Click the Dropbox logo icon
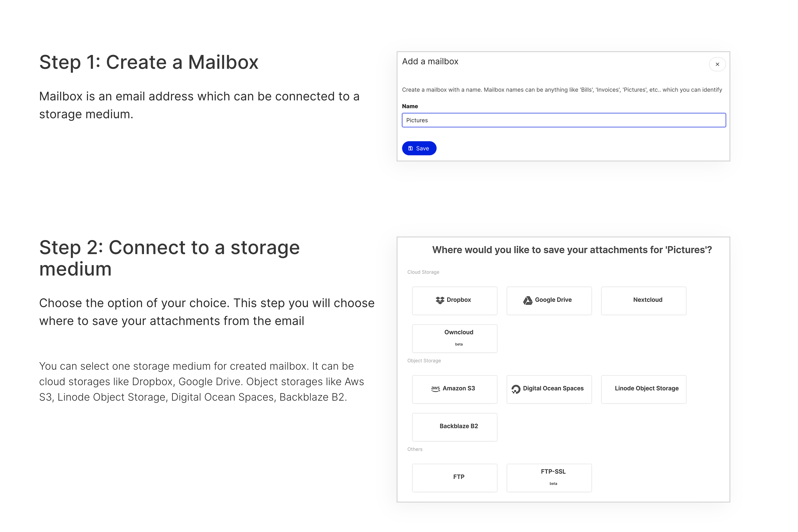The width and height of the screenshot is (798, 532). click(x=440, y=300)
